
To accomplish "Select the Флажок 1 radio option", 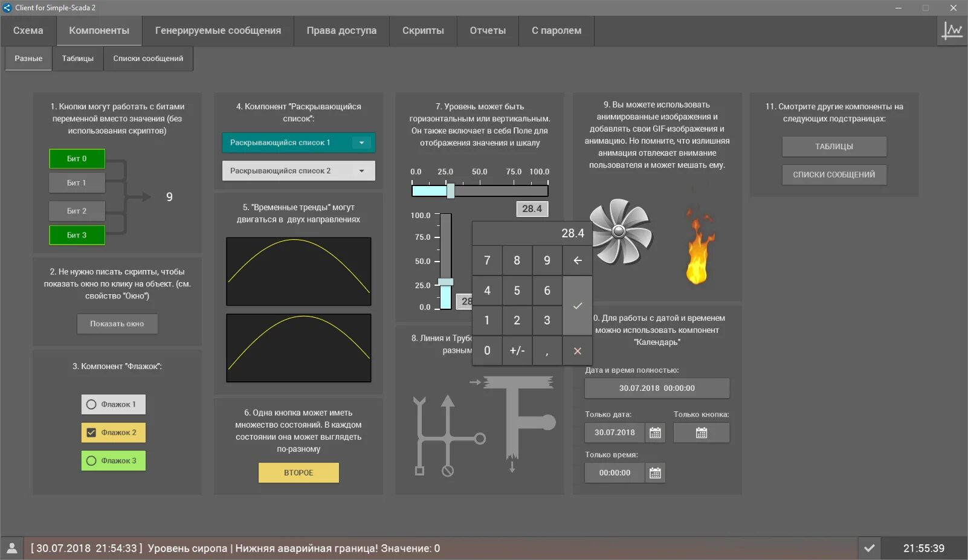I will [x=114, y=404].
